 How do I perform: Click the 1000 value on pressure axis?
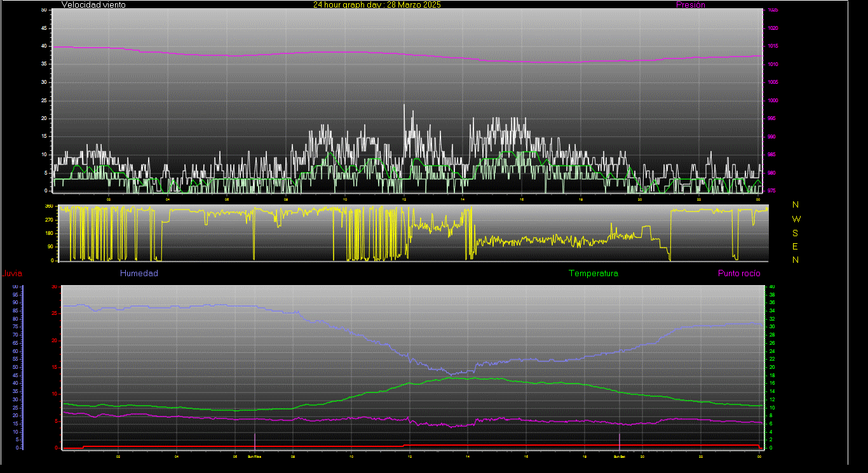(x=772, y=100)
